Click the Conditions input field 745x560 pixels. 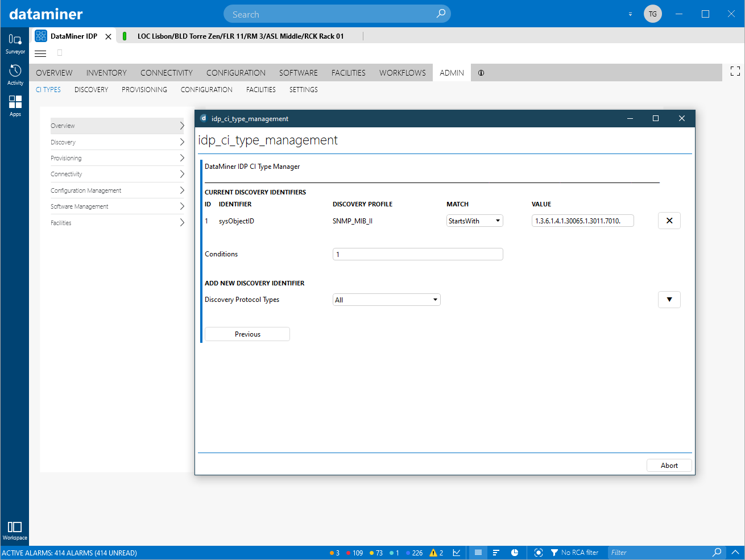pos(418,254)
